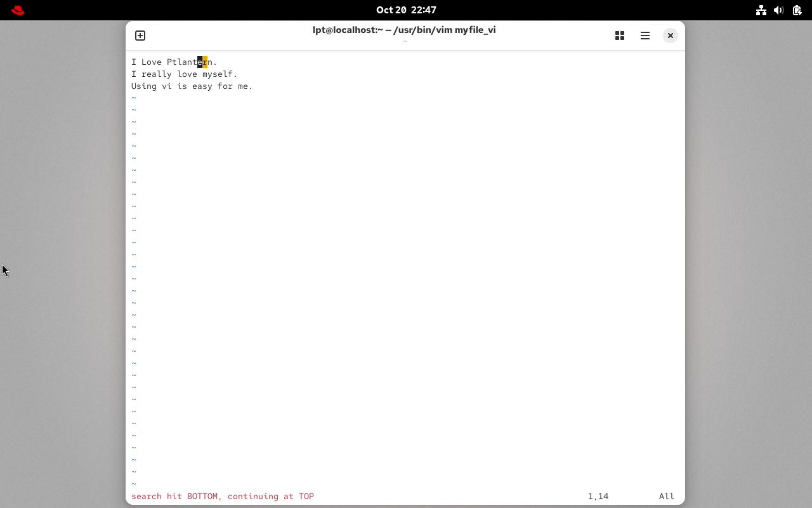Click the Red Hat logo in top bar
812x508 pixels.
(x=17, y=10)
